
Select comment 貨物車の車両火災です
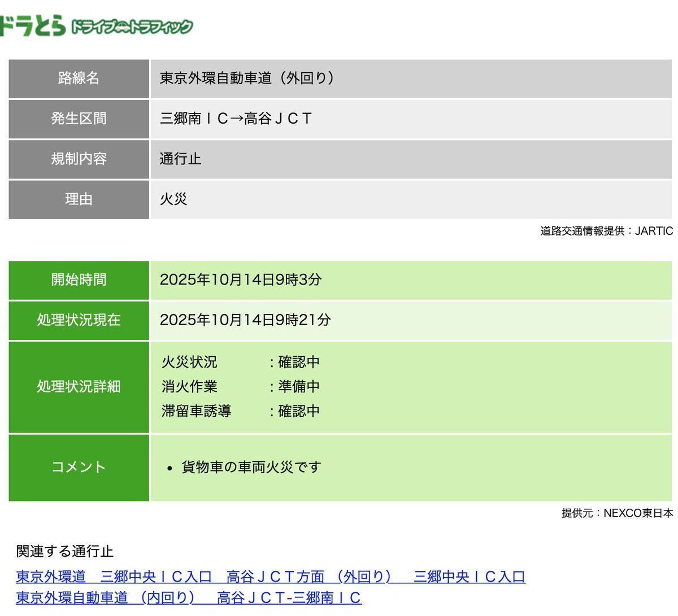(251, 468)
